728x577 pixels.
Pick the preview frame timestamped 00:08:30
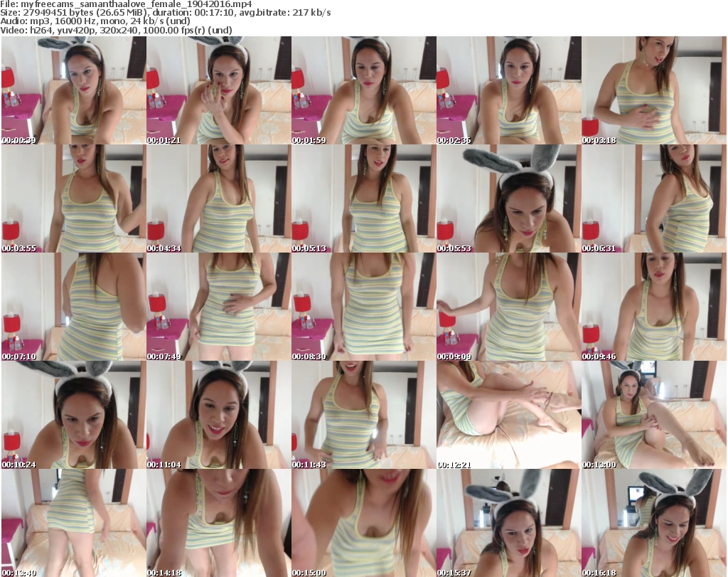(363, 307)
